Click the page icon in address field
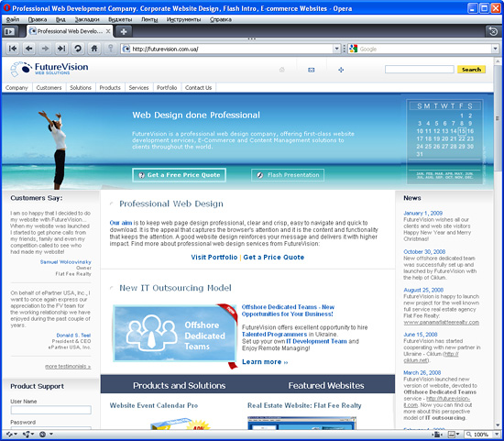 [126, 49]
